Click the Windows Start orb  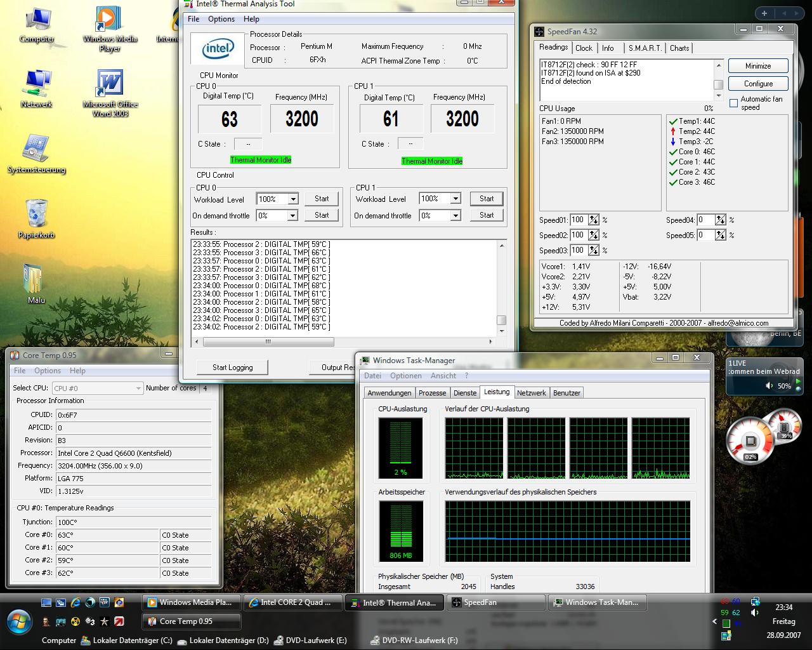[19, 622]
